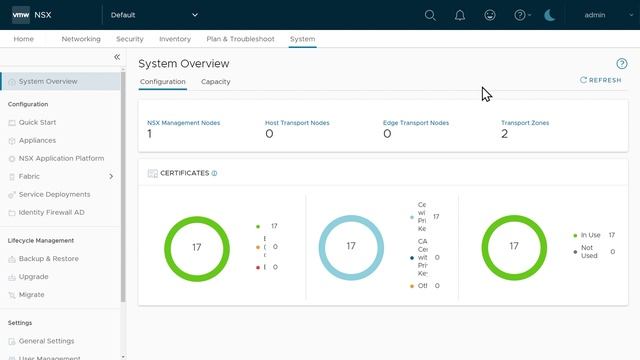Screen dimensions: 640x360
Task: Open the Networking tab
Action: point(81,39)
